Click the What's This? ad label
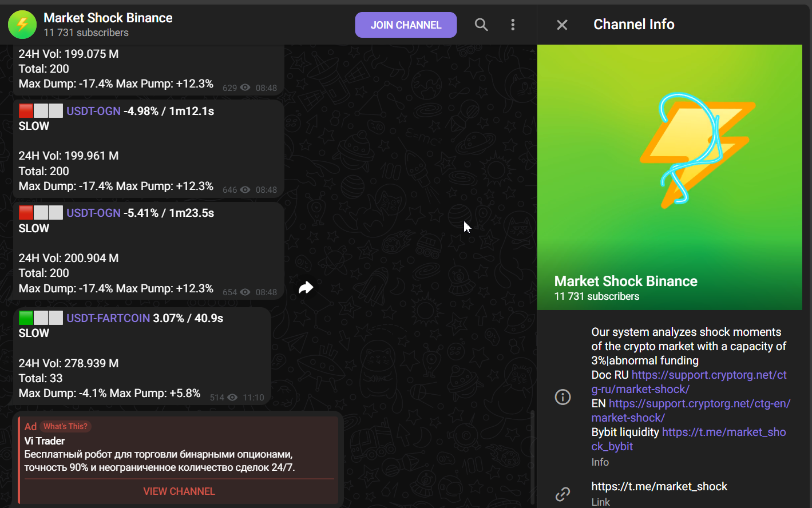The width and height of the screenshot is (812, 508). (x=65, y=426)
